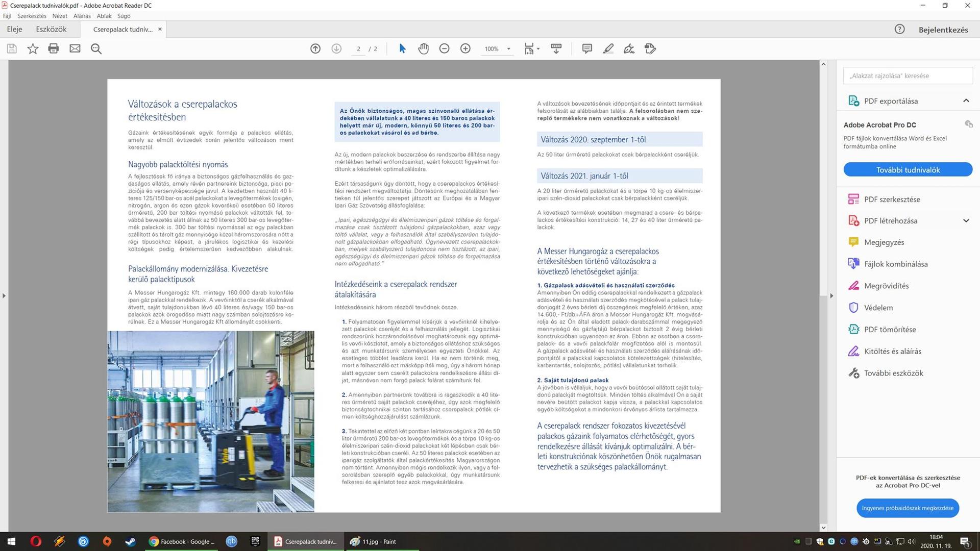Click the tools search field
The width and height of the screenshot is (980, 551).
pos(908,76)
